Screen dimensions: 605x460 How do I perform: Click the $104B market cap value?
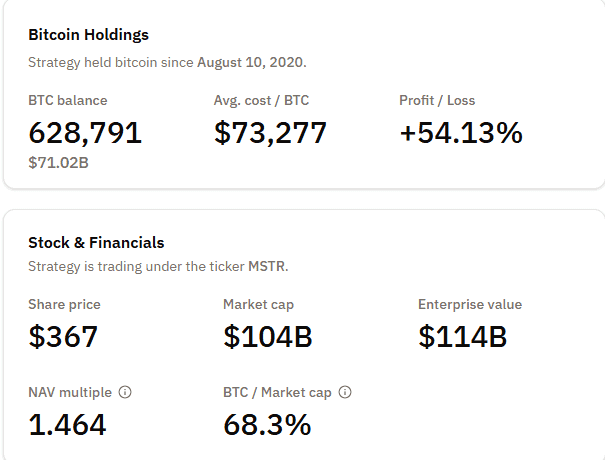pos(267,337)
